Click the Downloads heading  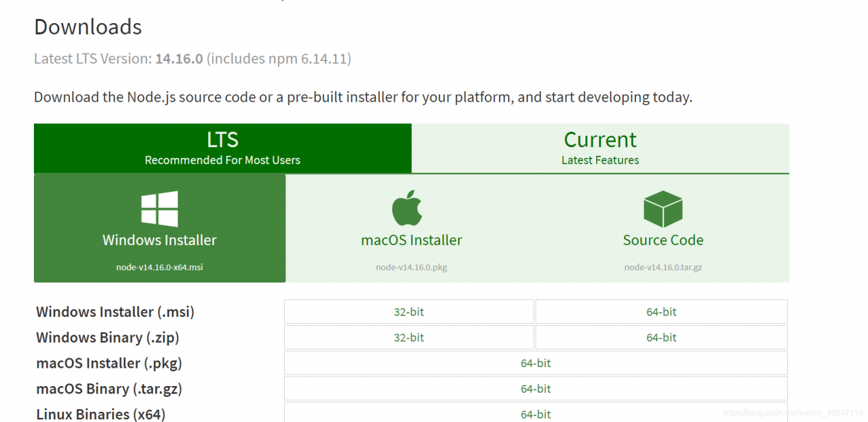(x=88, y=27)
